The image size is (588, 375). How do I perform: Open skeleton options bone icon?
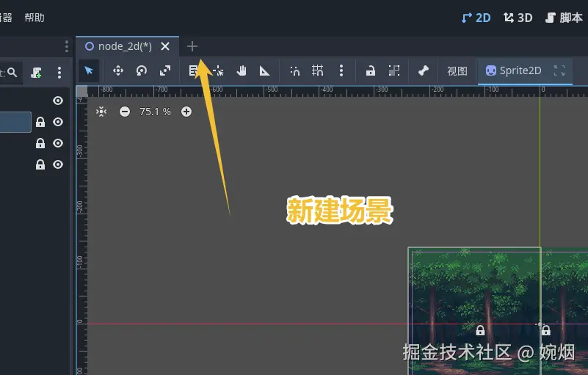pyautogui.click(x=424, y=70)
